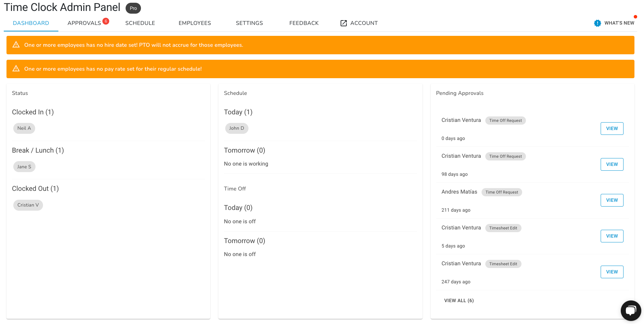644x324 pixels.
Task: View Cristian Ventura's timesheet edit from 247 days ago
Action: coord(612,272)
